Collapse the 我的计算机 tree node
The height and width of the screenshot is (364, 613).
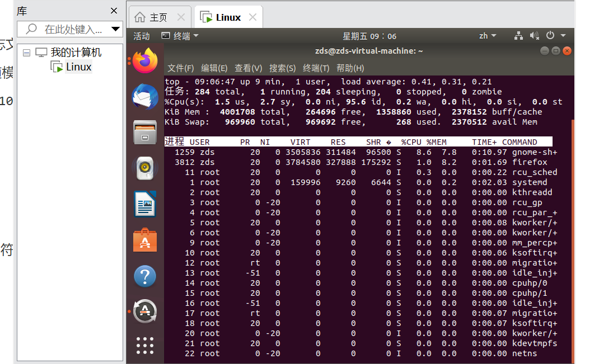pyautogui.click(x=26, y=53)
